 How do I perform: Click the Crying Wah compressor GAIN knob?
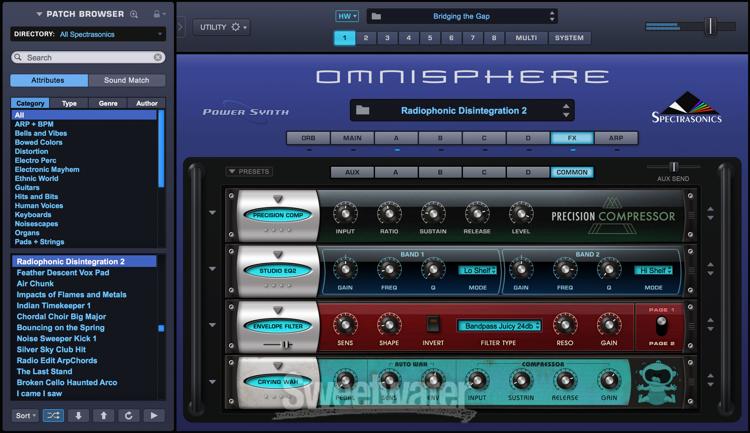(609, 380)
